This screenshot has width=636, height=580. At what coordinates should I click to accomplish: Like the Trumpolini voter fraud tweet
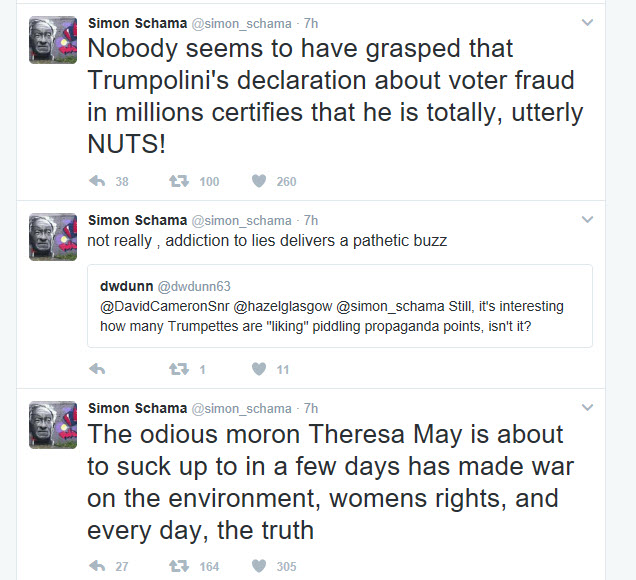258,181
